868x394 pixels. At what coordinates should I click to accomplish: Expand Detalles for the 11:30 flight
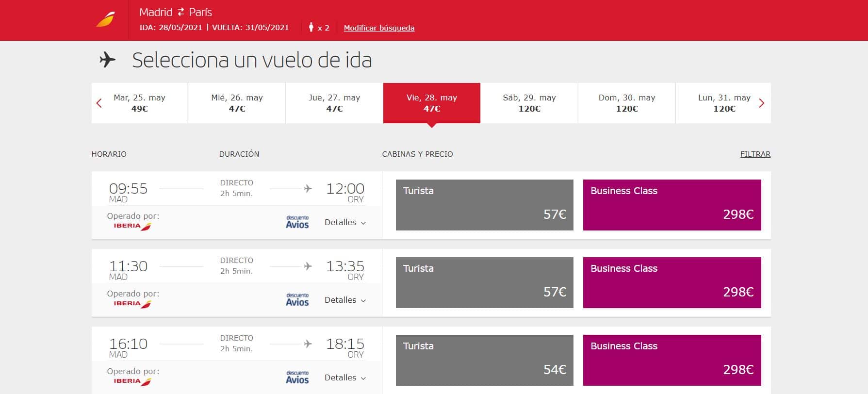pos(345,300)
